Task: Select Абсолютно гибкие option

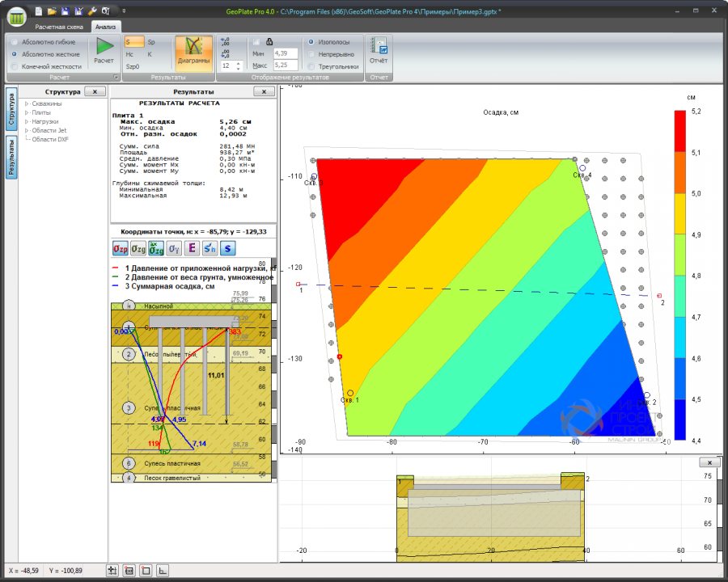Action: (44, 42)
